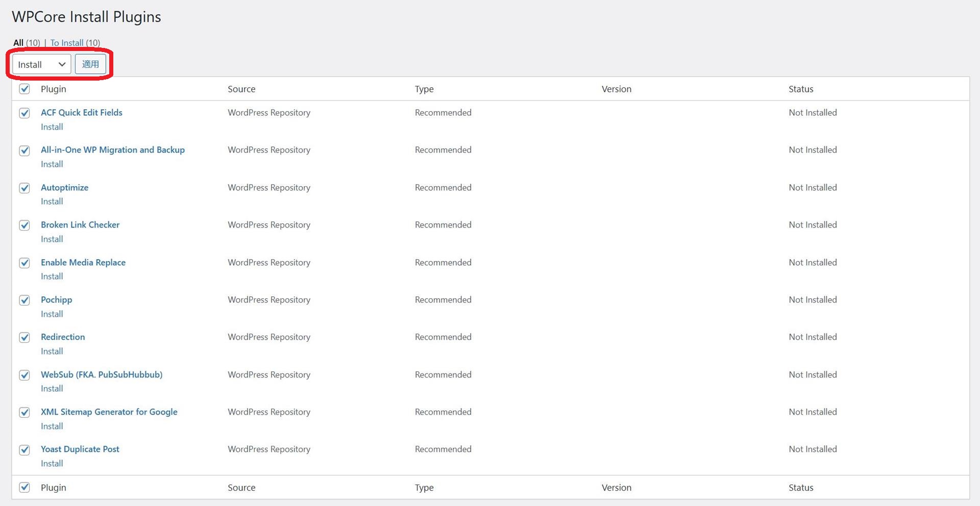The width and height of the screenshot is (980, 506).
Task: Click Install under WebSub plugin
Action: click(52, 389)
